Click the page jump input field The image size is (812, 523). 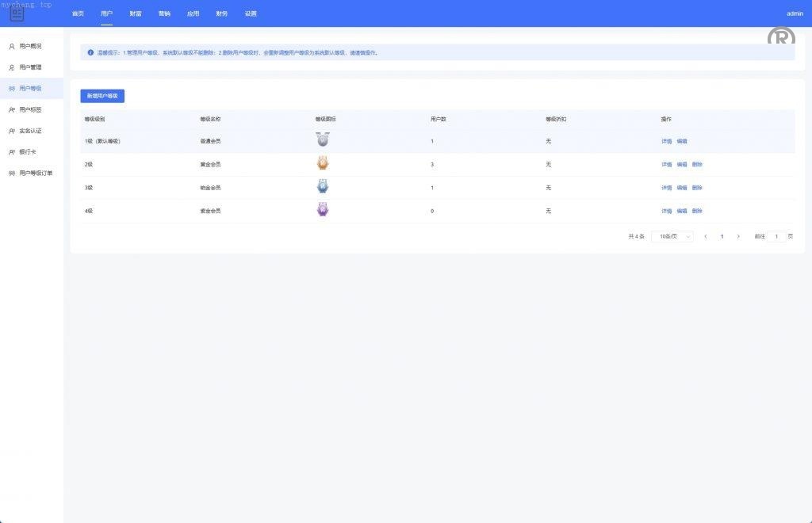click(776, 236)
